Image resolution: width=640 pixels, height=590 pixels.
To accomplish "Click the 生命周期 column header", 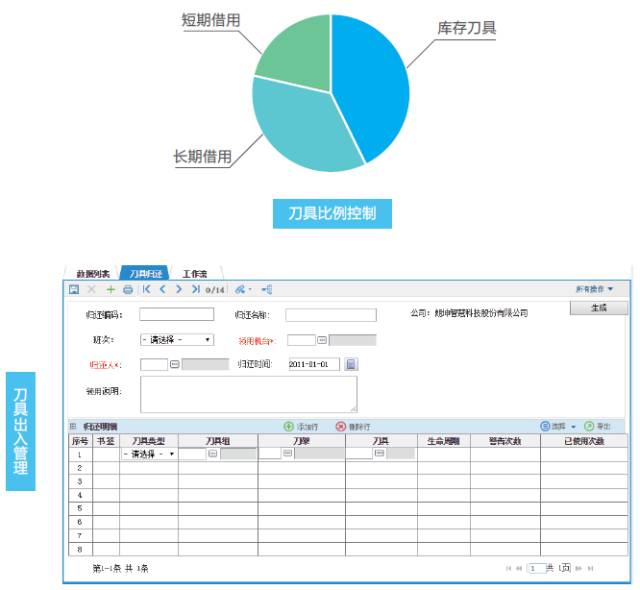I will [444, 441].
